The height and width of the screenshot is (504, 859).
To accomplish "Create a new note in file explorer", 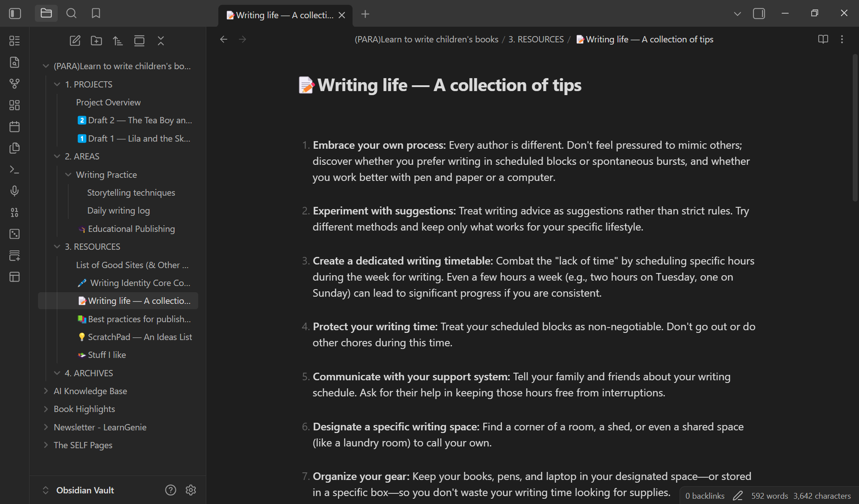I will (x=75, y=41).
